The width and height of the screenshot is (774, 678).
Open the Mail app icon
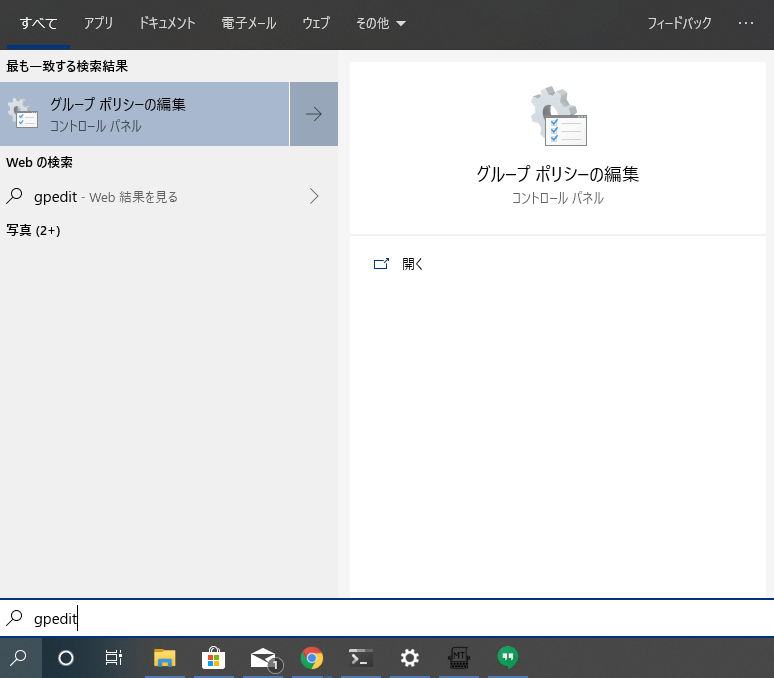coord(263,658)
